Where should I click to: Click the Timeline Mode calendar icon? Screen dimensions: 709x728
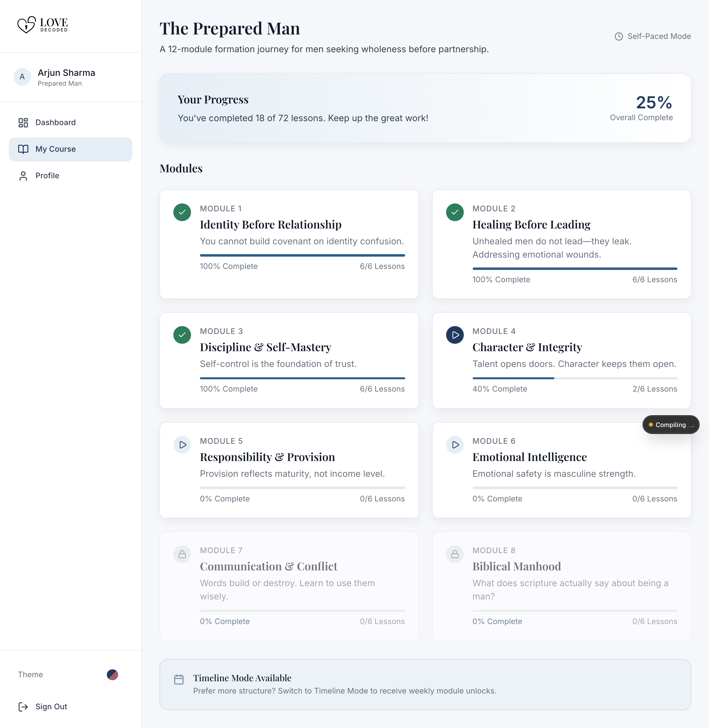[x=179, y=679]
